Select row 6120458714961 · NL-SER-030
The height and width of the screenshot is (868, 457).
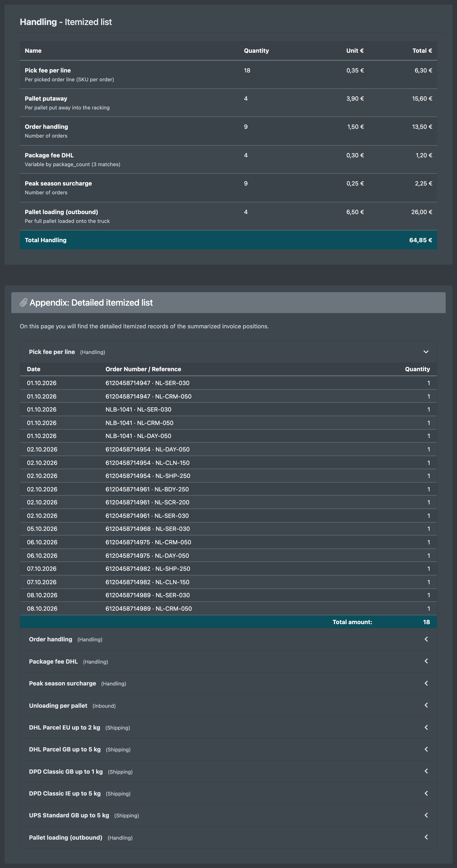pyautogui.click(x=228, y=516)
